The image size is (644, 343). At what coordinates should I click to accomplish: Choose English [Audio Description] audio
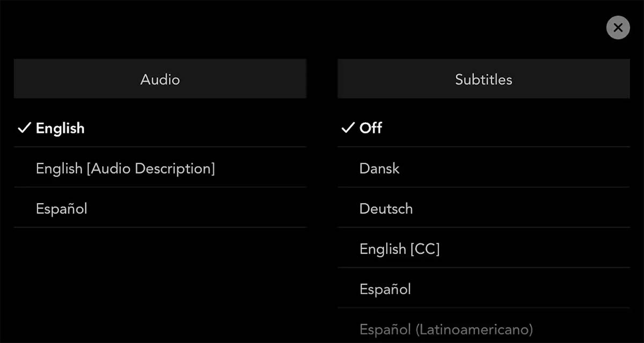coord(125,169)
